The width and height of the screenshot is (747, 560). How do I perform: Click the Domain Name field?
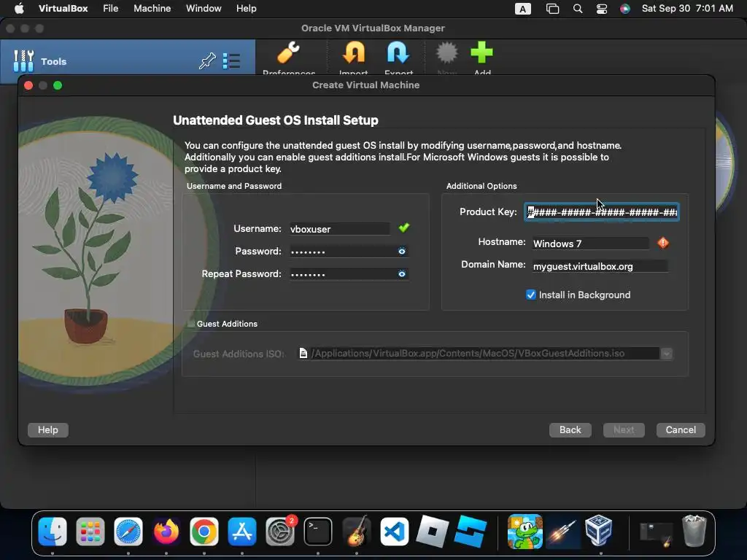pyautogui.click(x=600, y=266)
